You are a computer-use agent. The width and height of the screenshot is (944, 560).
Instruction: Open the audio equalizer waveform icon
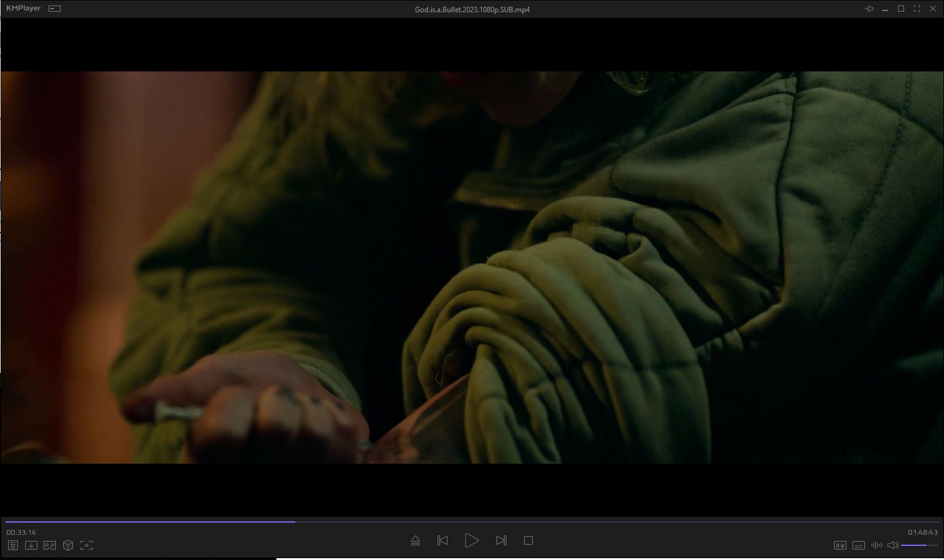point(876,545)
